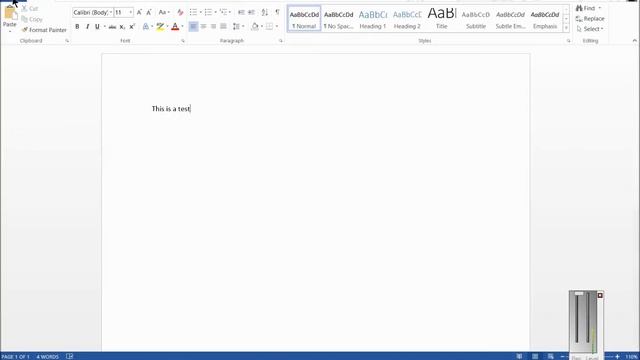Open the underline style dropdown arrow
This screenshot has height=360, width=640.
point(104,27)
